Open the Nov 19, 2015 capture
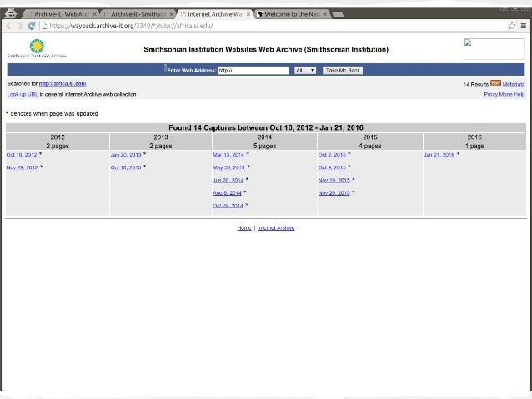This screenshot has width=532, height=399. (334, 180)
